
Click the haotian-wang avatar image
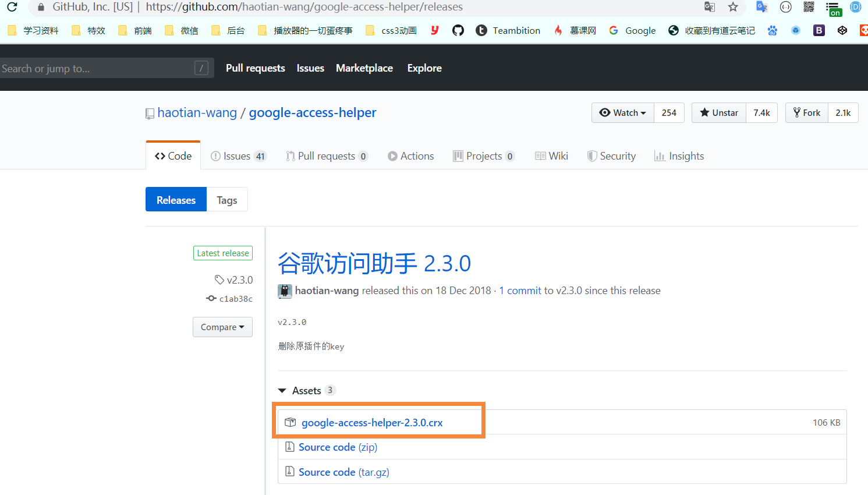pyautogui.click(x=285, y=291)
